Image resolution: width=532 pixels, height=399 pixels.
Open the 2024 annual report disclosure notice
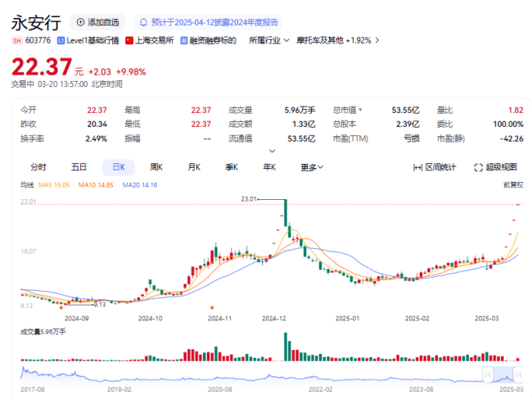[208, 22]
